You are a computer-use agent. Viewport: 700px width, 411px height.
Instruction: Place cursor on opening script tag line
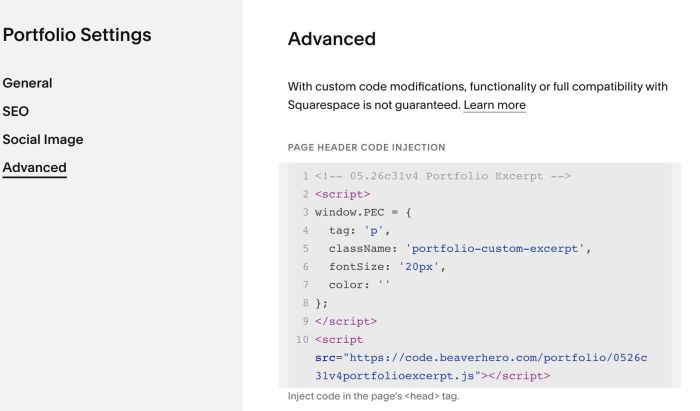[342, 195]
